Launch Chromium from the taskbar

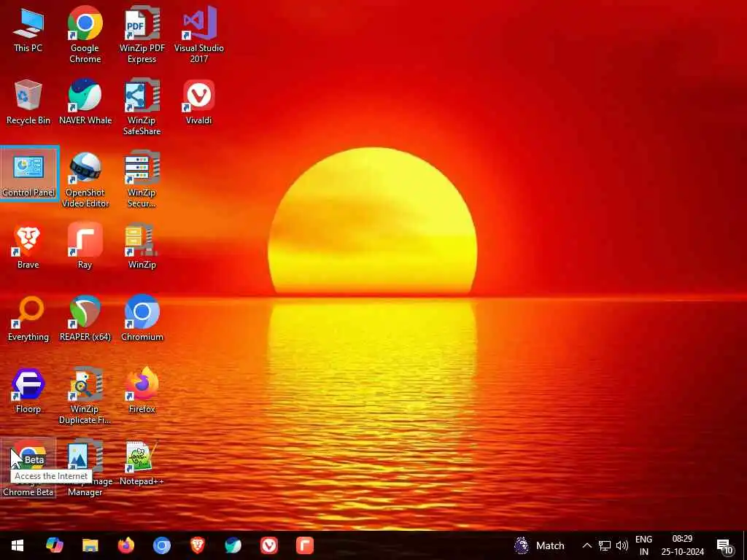pyautogui.click(x=161, y=545)
